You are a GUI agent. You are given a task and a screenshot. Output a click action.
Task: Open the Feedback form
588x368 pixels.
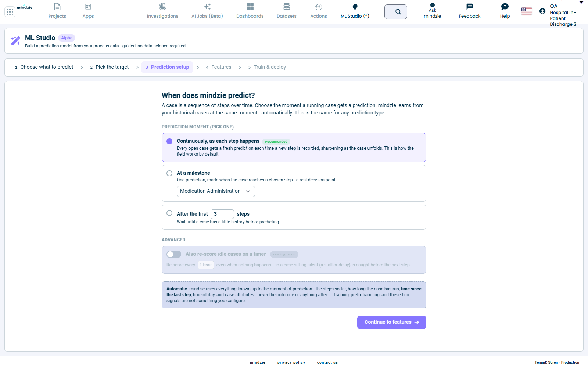470,11
